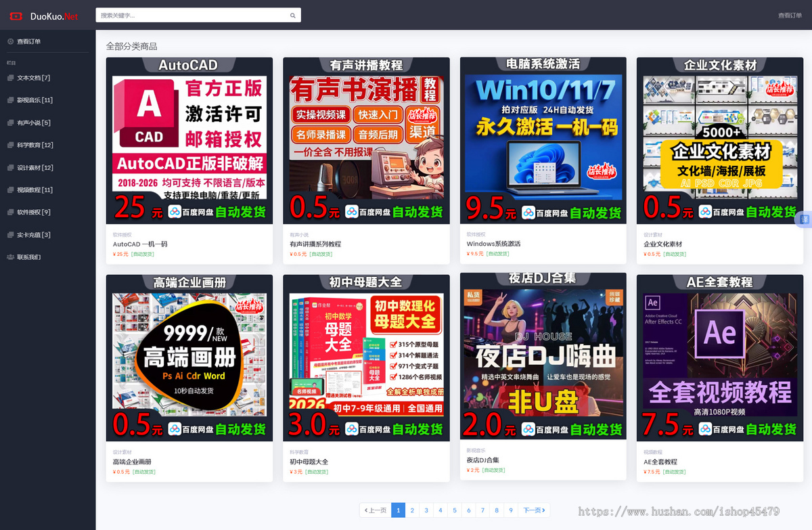812x530 pixels.
Task: Open the 视频教程 [11] category
Action: click(35, 190)
